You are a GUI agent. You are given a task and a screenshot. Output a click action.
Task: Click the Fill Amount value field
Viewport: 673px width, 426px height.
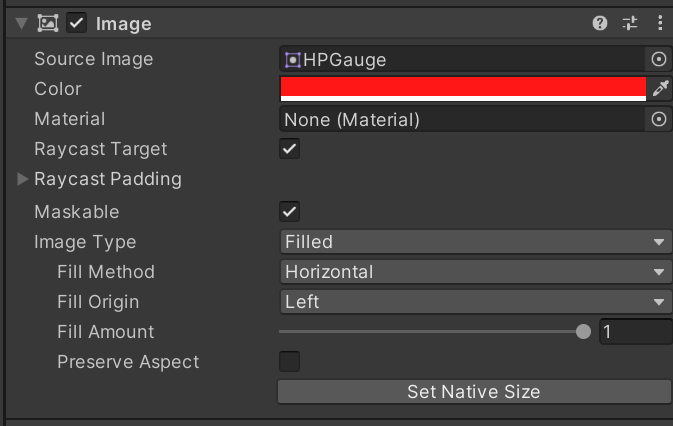(635, 332)
